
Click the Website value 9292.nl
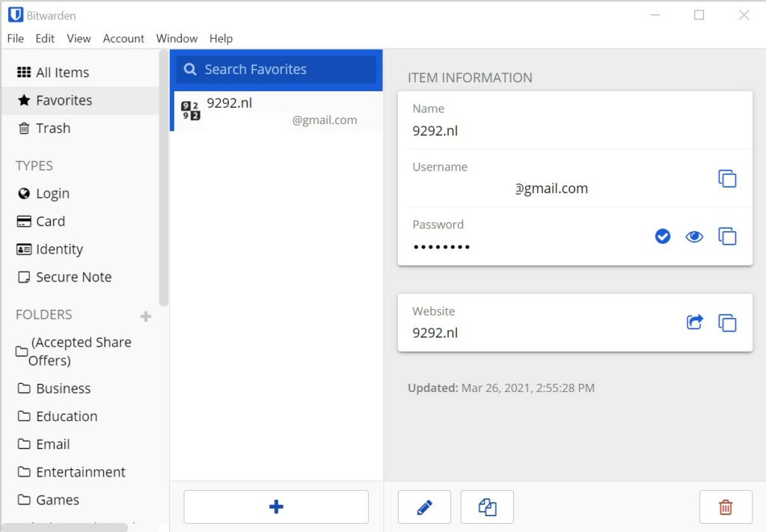point(435,333)
